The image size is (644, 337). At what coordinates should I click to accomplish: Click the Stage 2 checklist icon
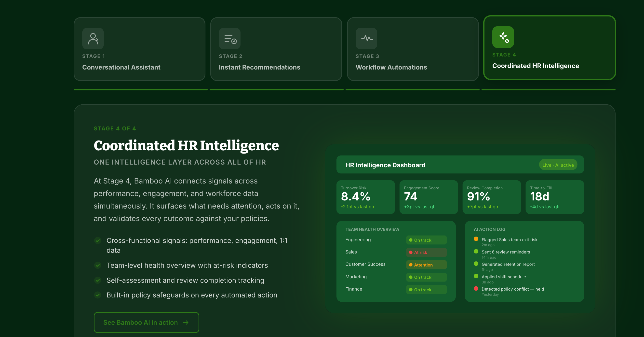click(229, 39)
